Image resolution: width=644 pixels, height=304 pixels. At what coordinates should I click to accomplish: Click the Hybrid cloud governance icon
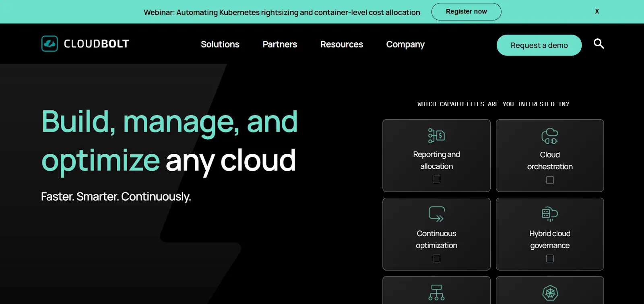tap(550, 214)
